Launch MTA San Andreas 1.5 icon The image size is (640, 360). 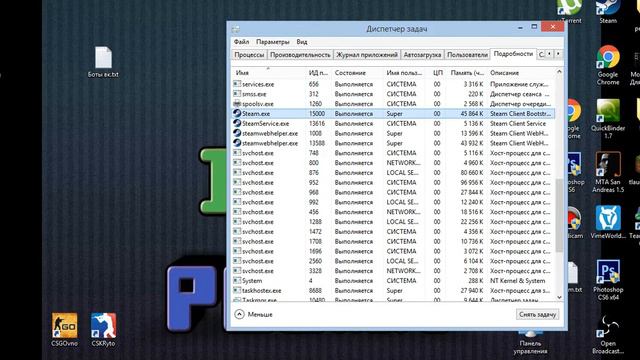pos(608,172)
